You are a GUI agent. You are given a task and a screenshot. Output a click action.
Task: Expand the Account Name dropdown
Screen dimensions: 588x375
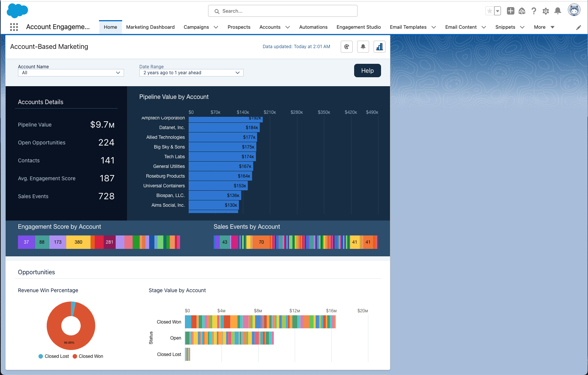coord(71,73)
